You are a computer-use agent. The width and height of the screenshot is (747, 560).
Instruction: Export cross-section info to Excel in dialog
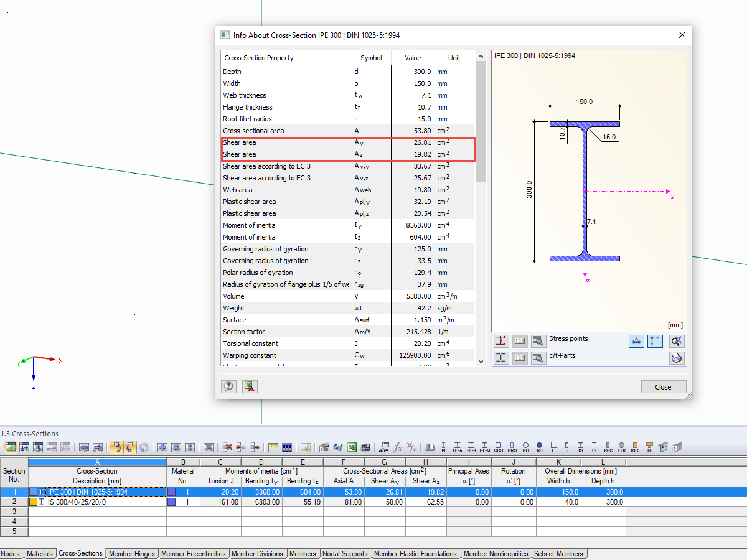click(250, 386)
